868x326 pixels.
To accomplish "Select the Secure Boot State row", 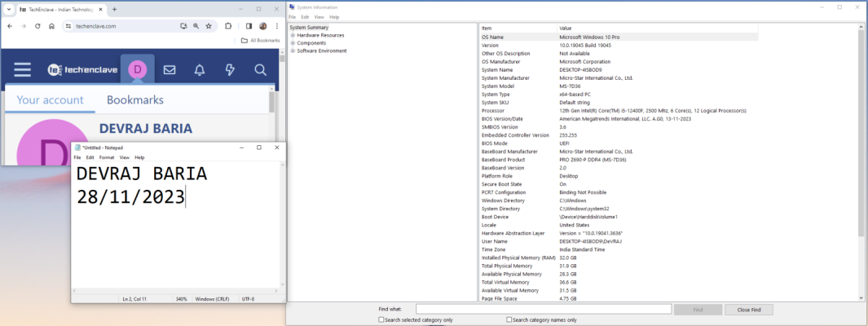I will point(619,183).
